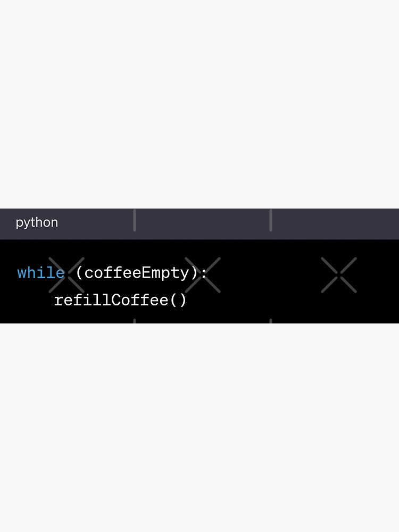
Task: Click the blank white area above the snippet
Action: pyautogui.click(x=199, y=104)
